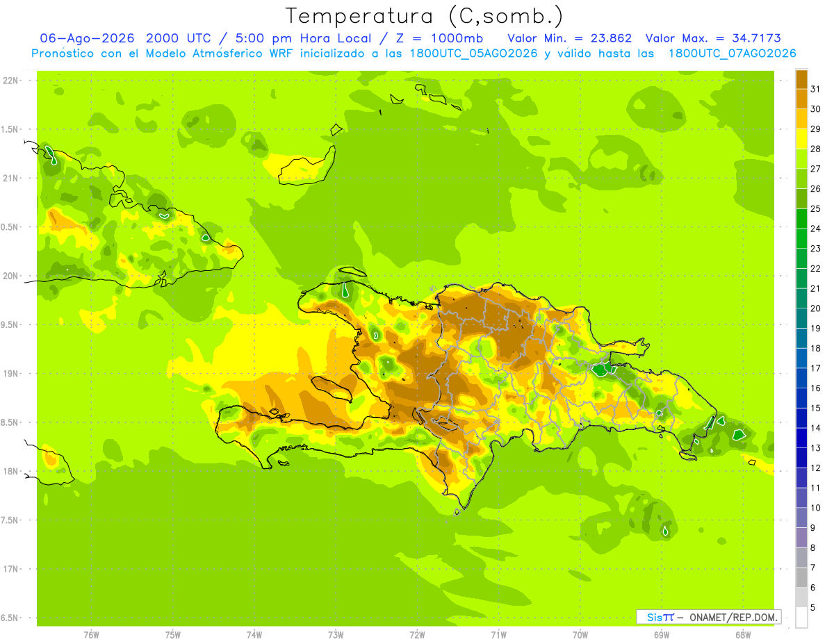
Task: Click the teal swatch between colorbar labels 19 and 20
Action: pyautogui.click(x=801, y=318)
